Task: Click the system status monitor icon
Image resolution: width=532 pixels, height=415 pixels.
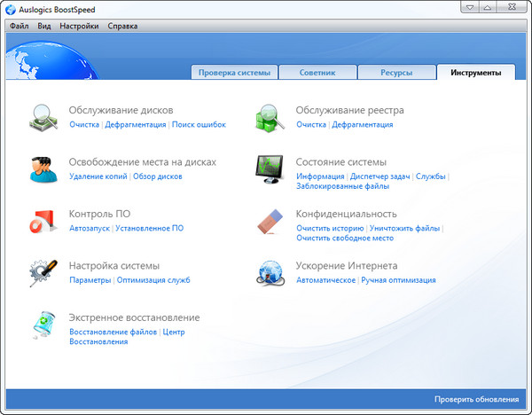Action: pyautogui.click(x=269, y=168)
